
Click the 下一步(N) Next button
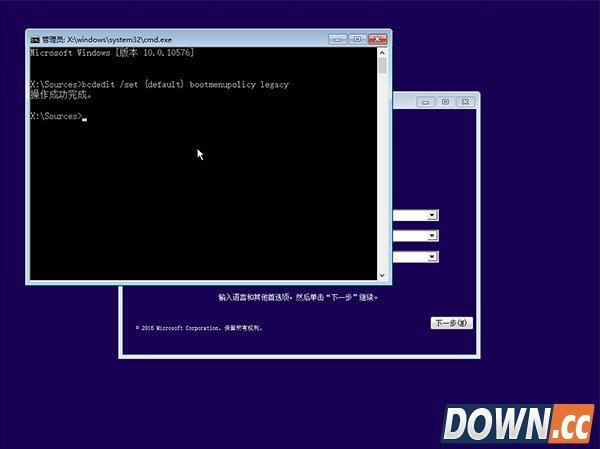click(x=452, y=323)
